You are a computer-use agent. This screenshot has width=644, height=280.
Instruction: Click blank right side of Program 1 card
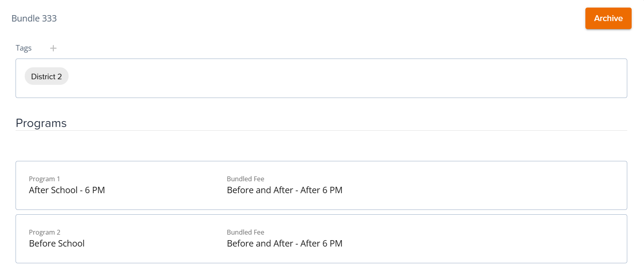(484, 185)
